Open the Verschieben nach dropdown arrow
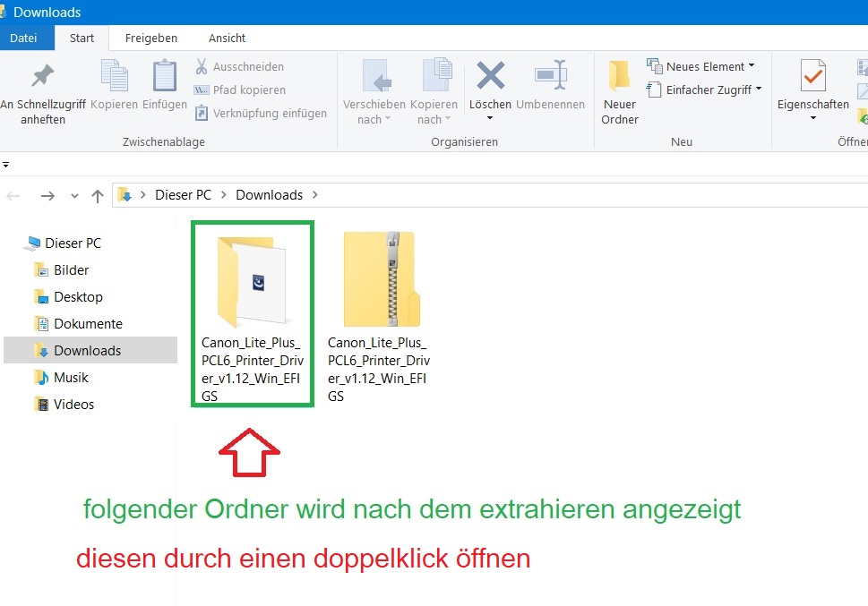Screen dimensions: 868x606 (388, 118)
